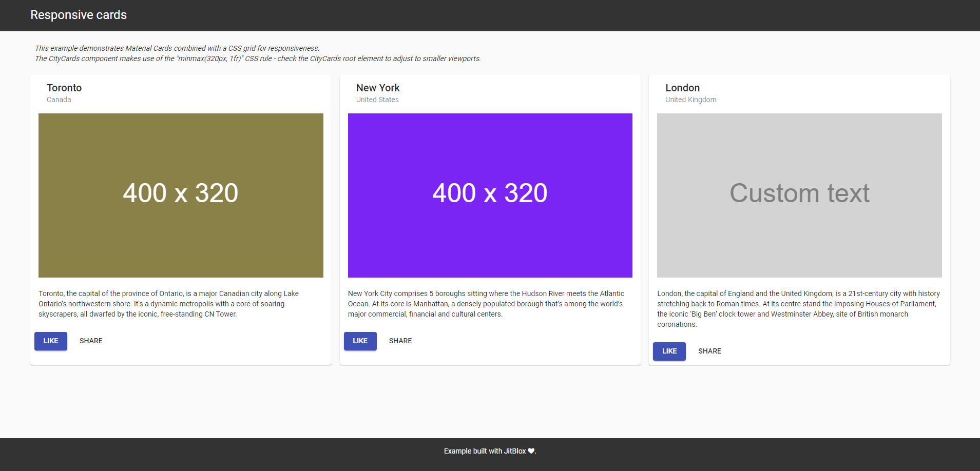Click the gray London 'Custom text' image
This screenshot has width=980, height=471.
(799, 195)
